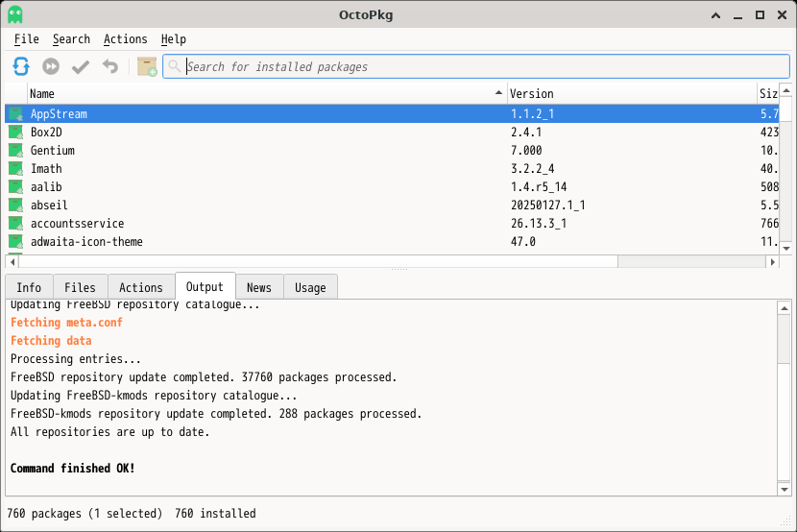Click package list horizontal scroll-left arrow
The width and height of the screenshot is (797, 532).
pyautogui.click(x=12, y=262)
